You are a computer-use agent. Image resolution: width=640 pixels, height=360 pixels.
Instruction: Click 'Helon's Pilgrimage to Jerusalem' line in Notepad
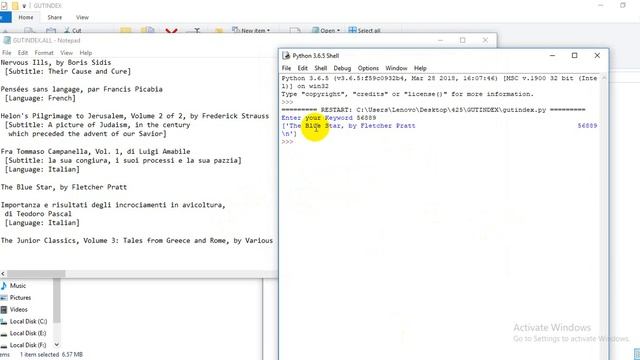[x=135, y=116]
